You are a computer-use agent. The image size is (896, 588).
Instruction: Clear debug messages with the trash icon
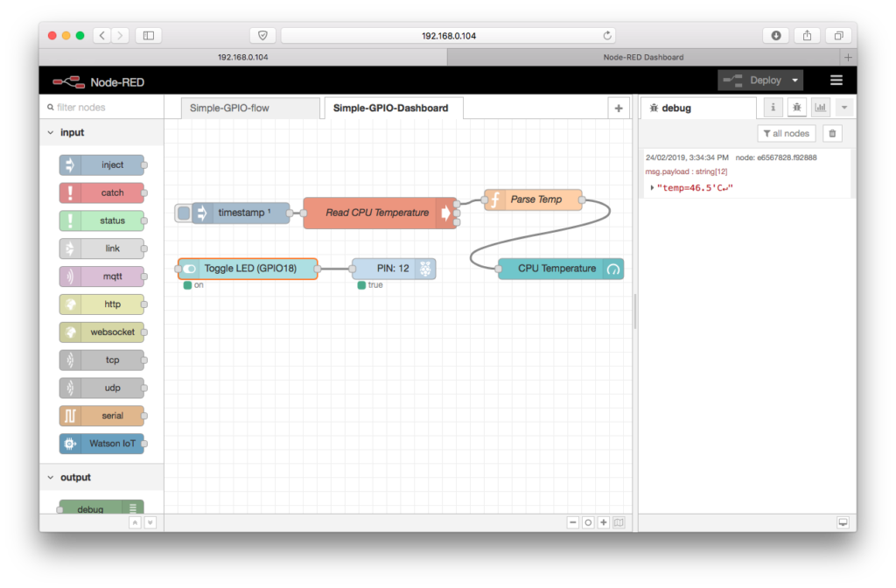point(831,133)
